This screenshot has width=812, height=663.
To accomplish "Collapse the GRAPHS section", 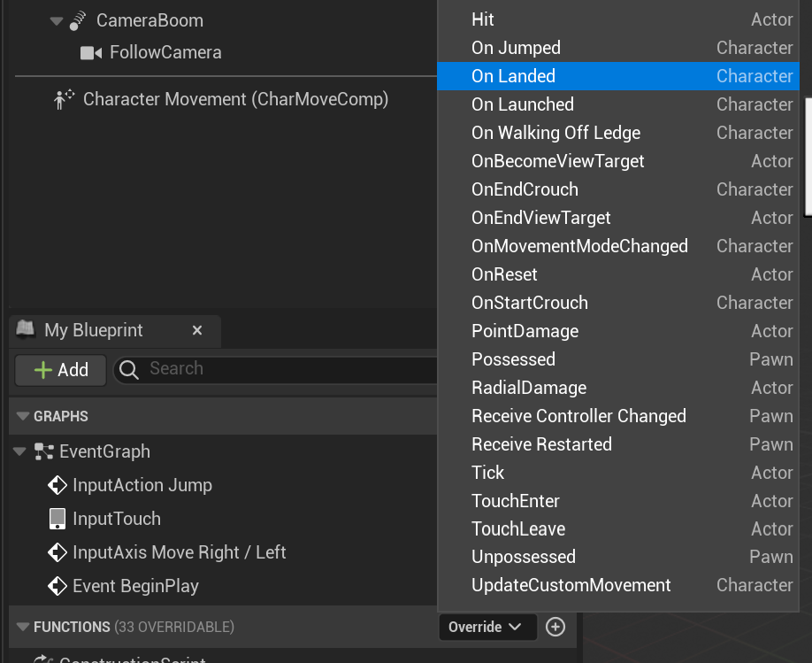I will (x=23, y=416).
